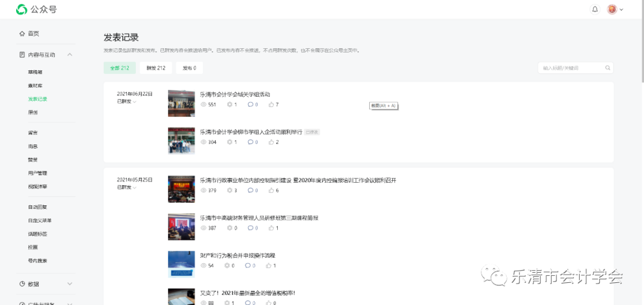Click the page vertical scrollbar thumb

[x=642, y=40]
